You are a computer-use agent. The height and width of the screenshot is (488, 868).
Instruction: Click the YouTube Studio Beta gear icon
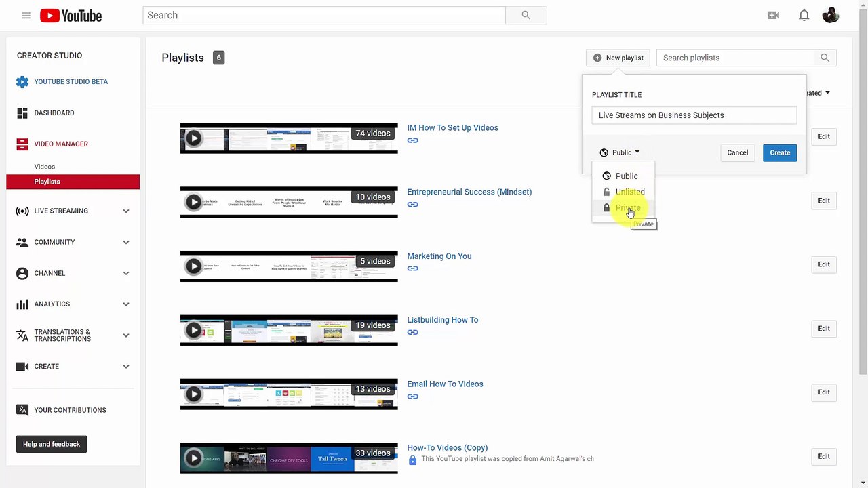(x=22, y=82)
